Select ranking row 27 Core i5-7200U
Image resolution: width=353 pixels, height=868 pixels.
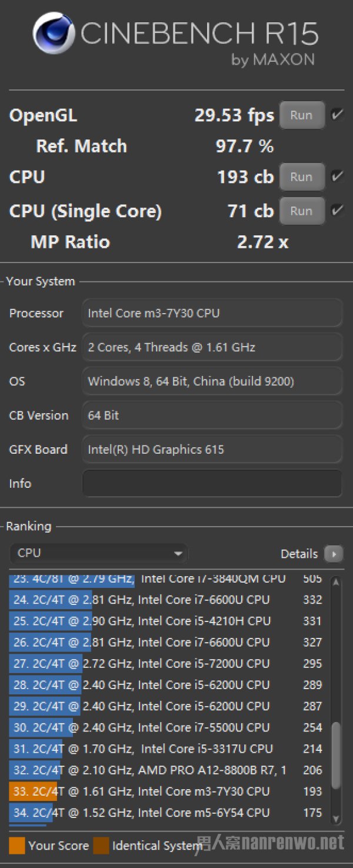click(x=168, y=663)
